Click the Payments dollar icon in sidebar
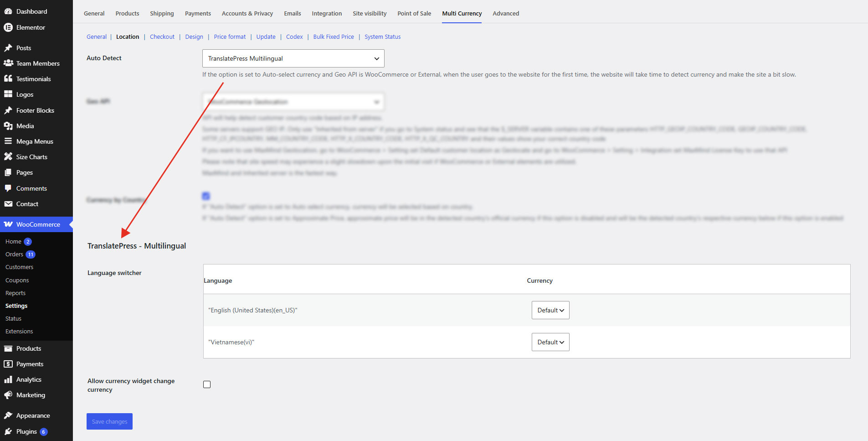This screenshot has height=441, width=868. coord(8,364)
